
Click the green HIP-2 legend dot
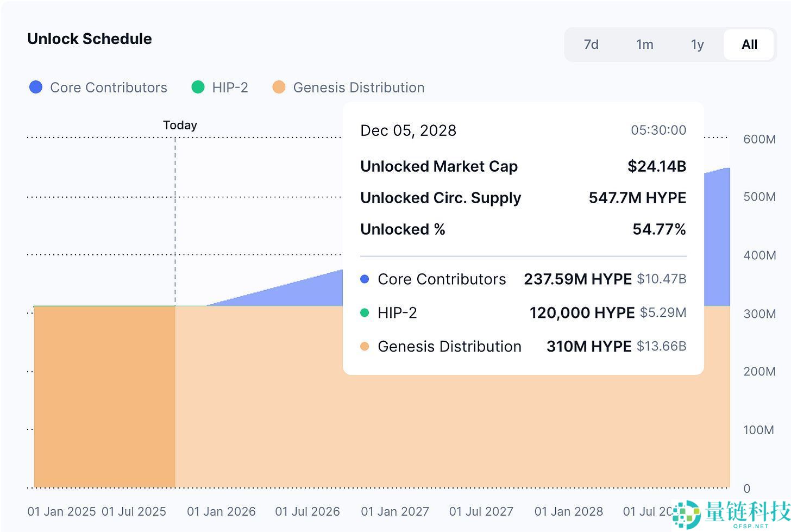point(198,87)
